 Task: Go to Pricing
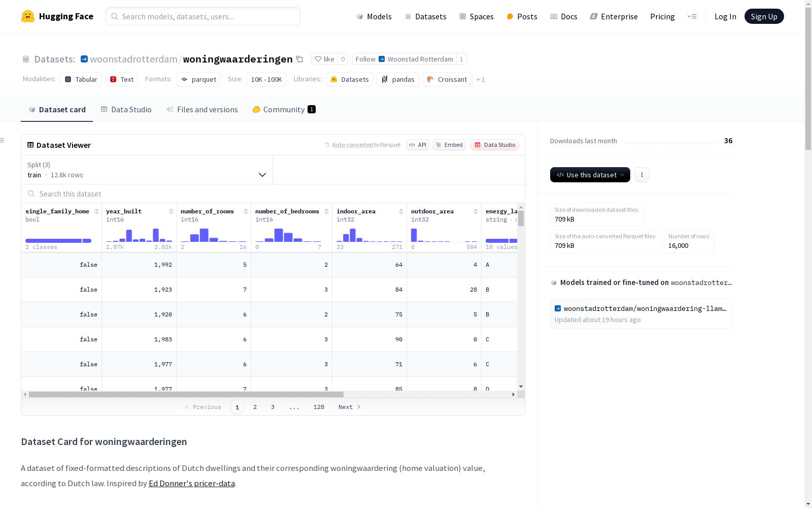click(x=662, y=16)
